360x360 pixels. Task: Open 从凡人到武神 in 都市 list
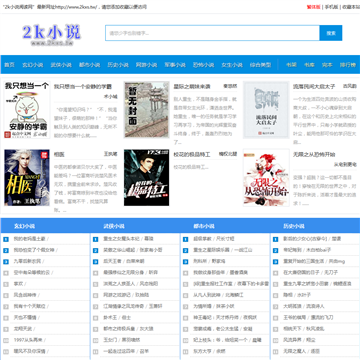207,295
